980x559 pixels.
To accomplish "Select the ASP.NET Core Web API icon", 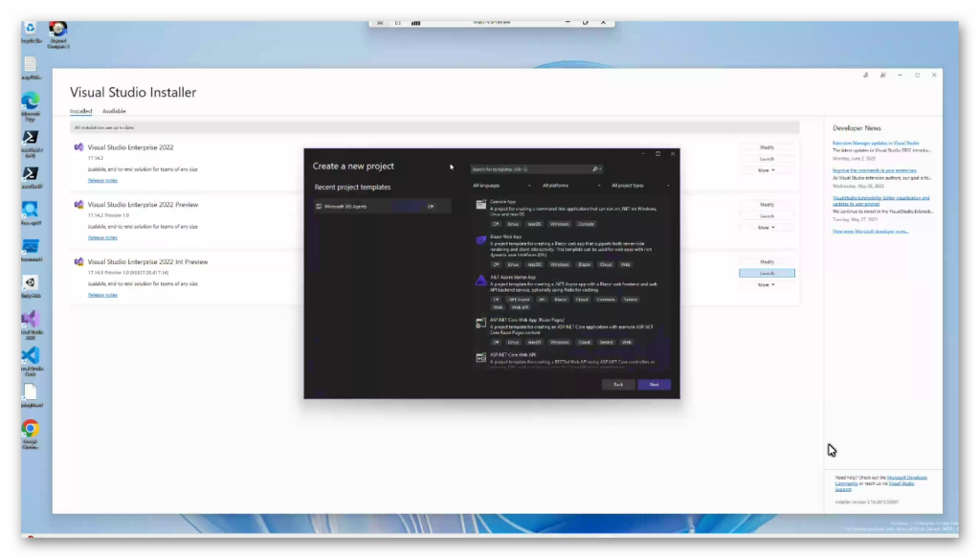I will [480, 358].
